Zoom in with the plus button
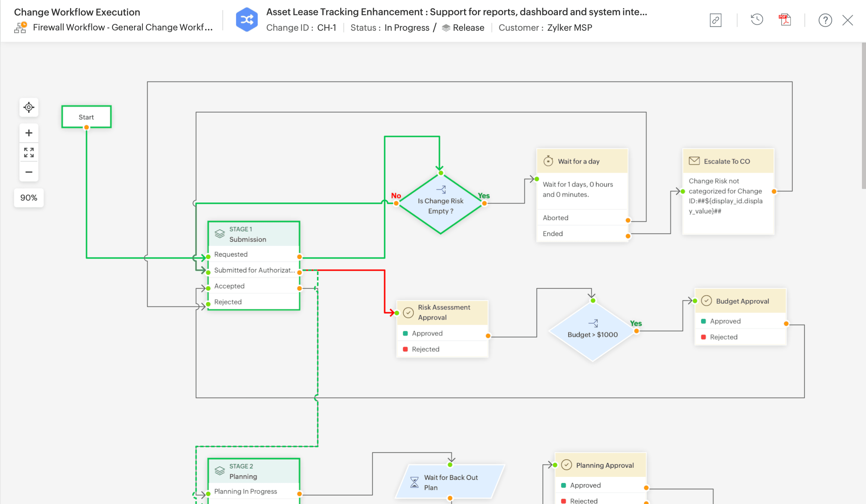Image resolution: width=866 pixels, height=504 pixels. (29, 133)
